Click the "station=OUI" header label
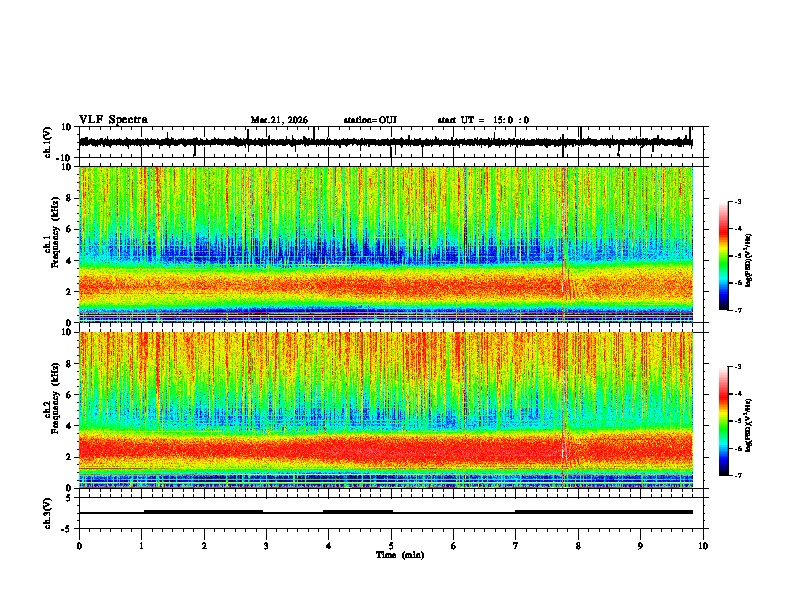Screen dimensions: 792x612 tap(370, 120)
